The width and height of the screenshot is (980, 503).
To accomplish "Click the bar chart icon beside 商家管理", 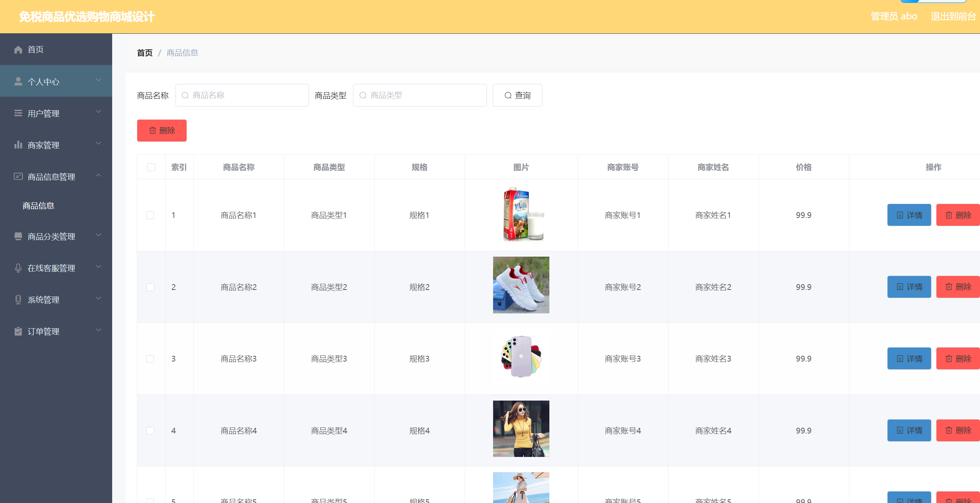I will [18, 145].
